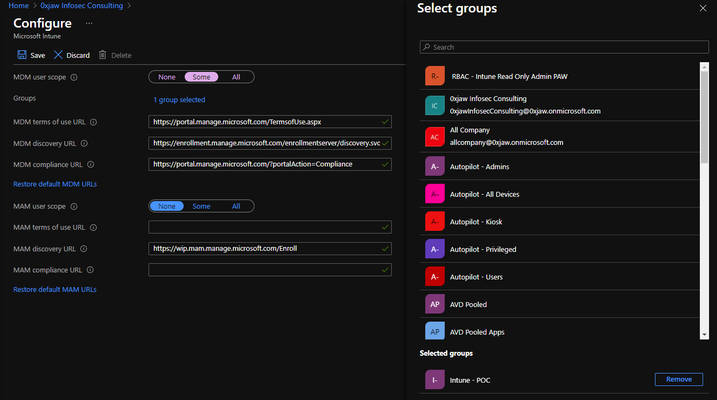Edit the MDM terms of use URL field
717x400 pixels.
tap(270, 122)
